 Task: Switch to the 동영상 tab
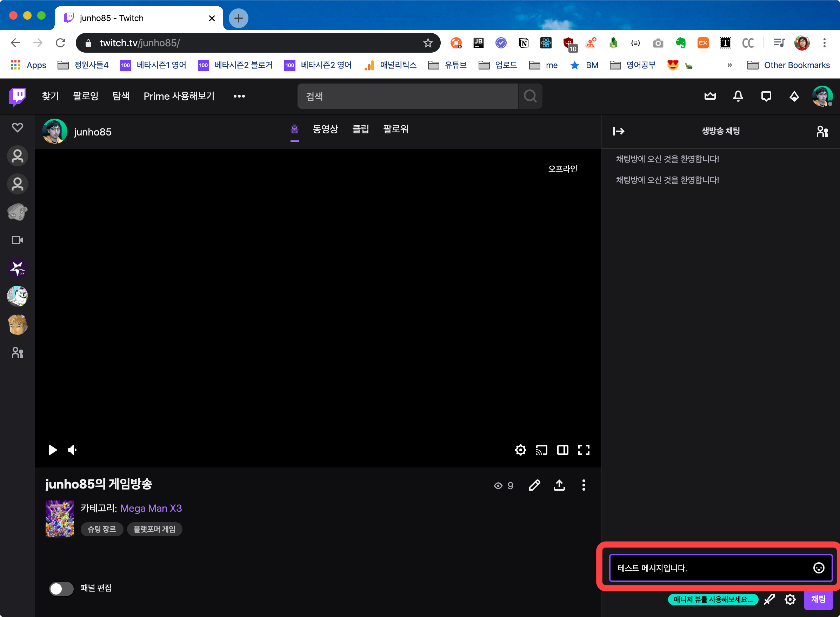pyautogui.click(x=325, y=129)
